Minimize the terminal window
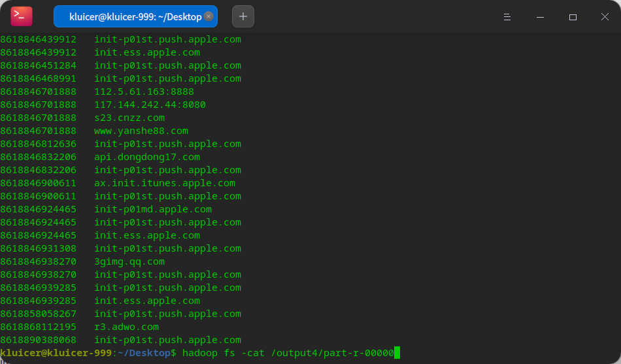The height and width of the screenshot is (364, 621). pos(540,17)
